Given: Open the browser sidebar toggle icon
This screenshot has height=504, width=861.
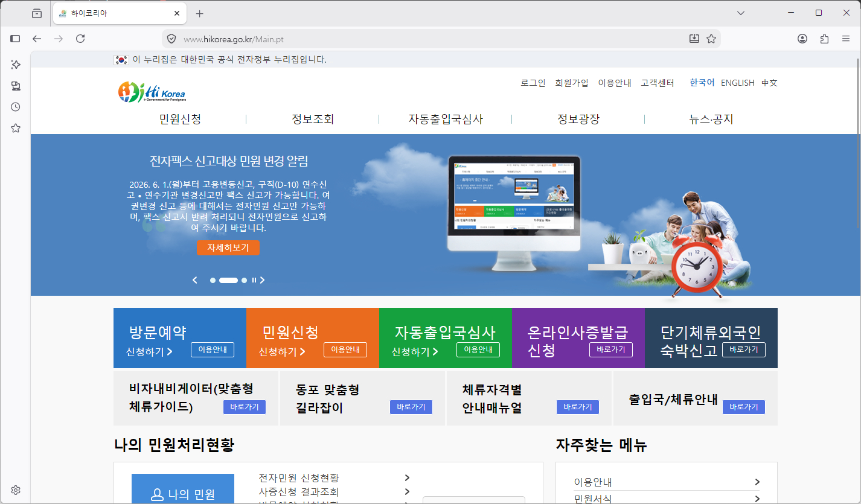Looking at the screenshot, I should coord(16,39).
